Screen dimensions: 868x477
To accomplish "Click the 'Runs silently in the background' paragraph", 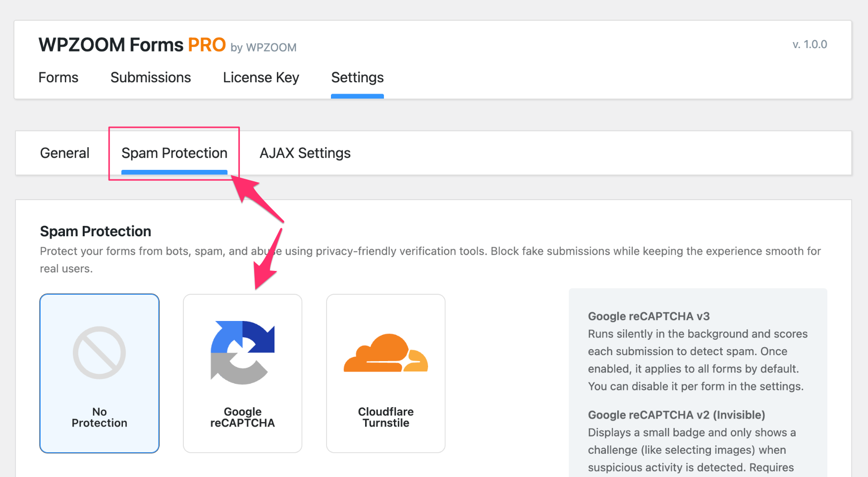I will tap(698, 360).
